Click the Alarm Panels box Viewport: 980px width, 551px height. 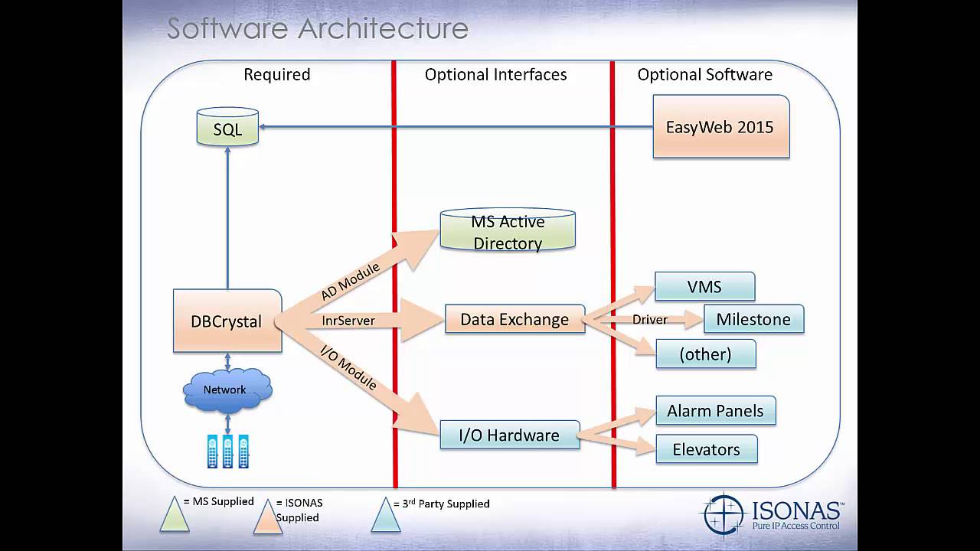(715, 411)
